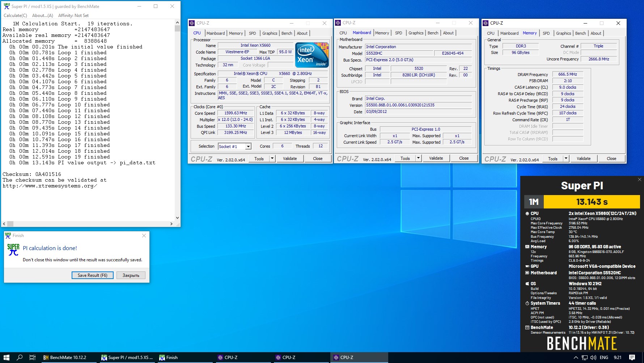This screenshot has height=363, width=644.
Task: Click the BenchMate section icon in result panel
Action: 527,328
